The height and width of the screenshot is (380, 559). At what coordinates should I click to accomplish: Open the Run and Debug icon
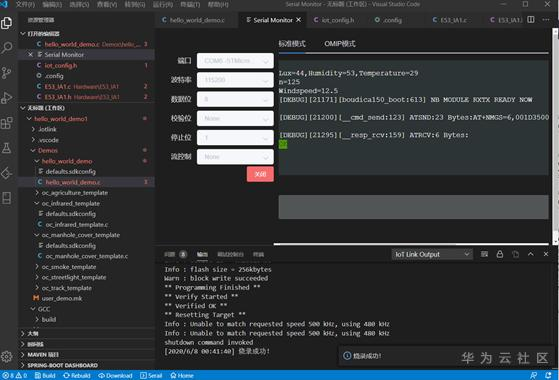7,98
